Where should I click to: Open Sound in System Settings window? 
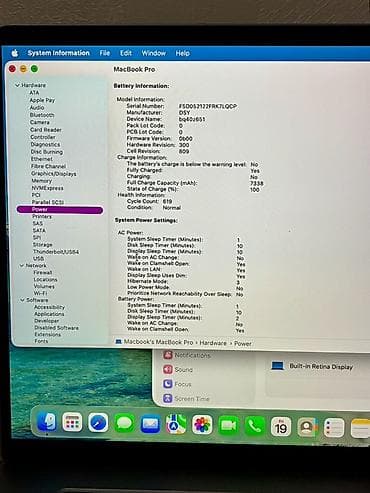178,370
